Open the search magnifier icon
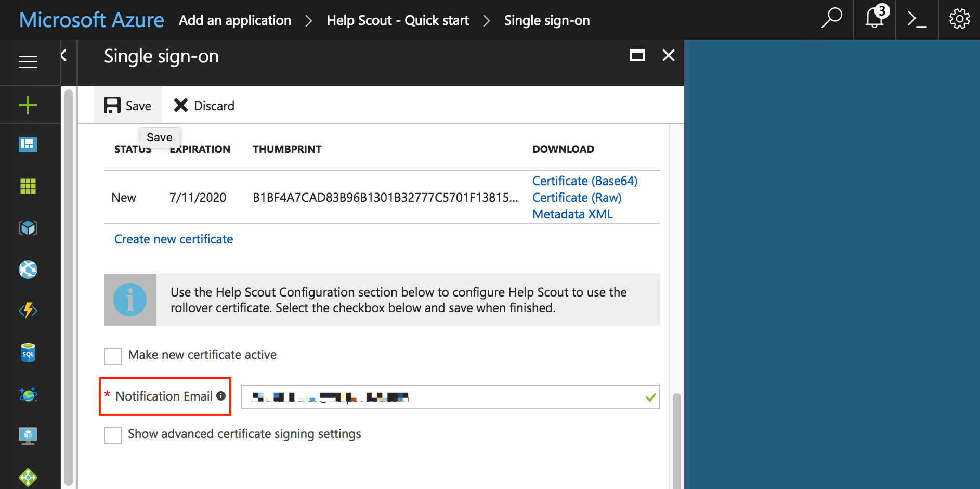Viewport: 980px width, 489px height. pos(831,19)
